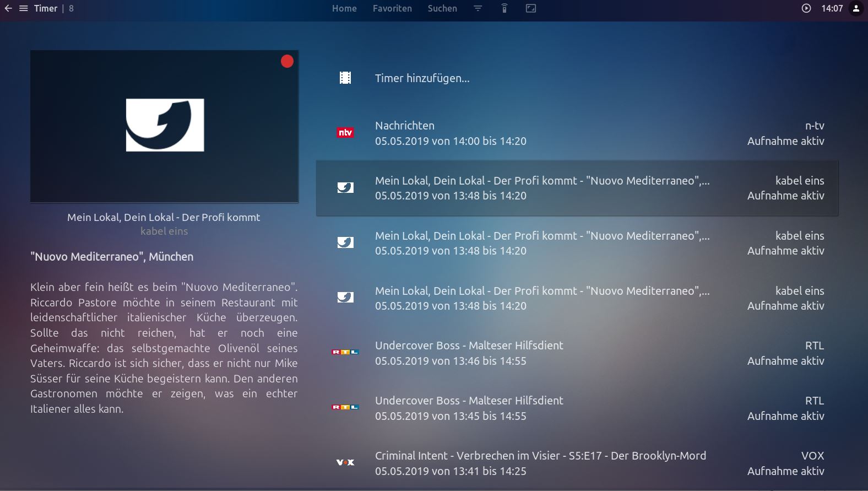868x491 pixels.
Task: Click the red recording indicator dot
Action: 287,61
